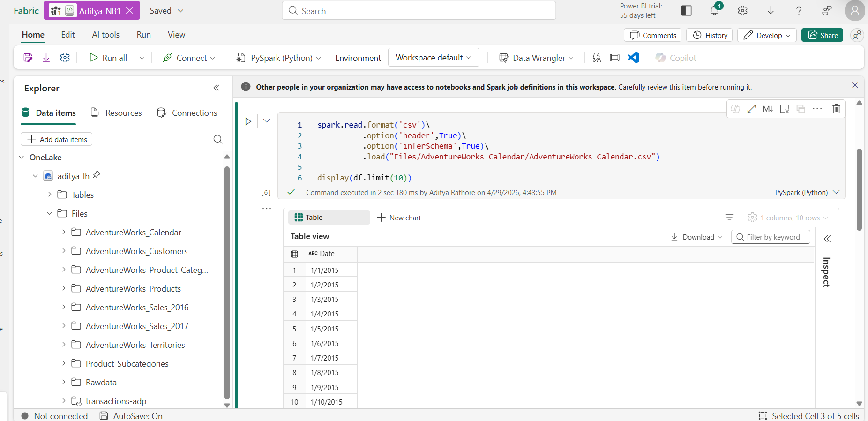
Task: Switch to the Resources tab
Action: (x=116, y=113)
